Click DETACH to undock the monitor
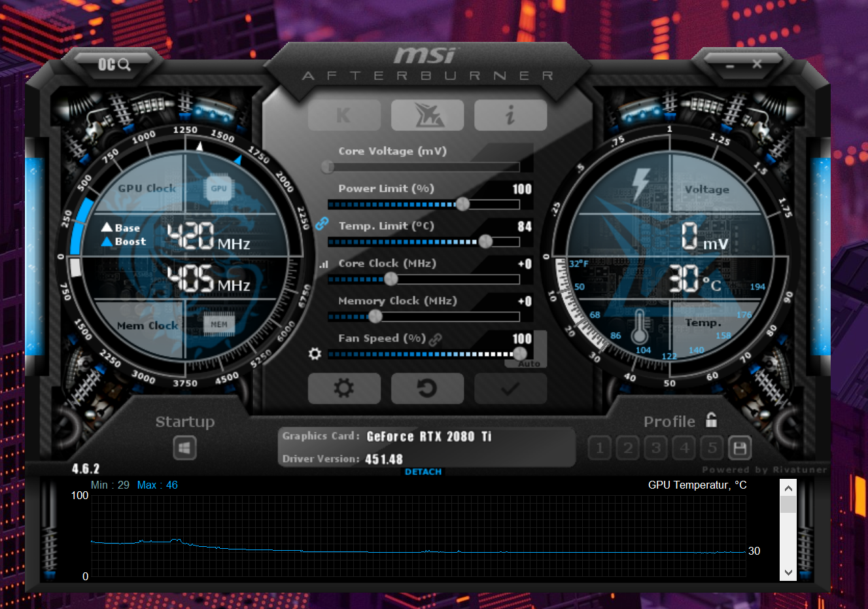 pyautogui.click(x=423, y=472)
